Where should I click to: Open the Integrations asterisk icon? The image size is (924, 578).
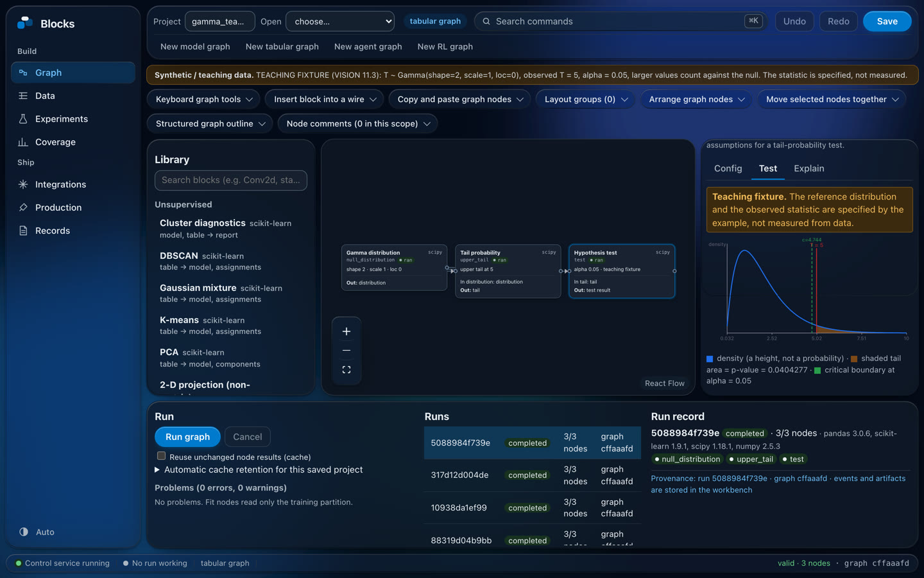pos(23,184)
